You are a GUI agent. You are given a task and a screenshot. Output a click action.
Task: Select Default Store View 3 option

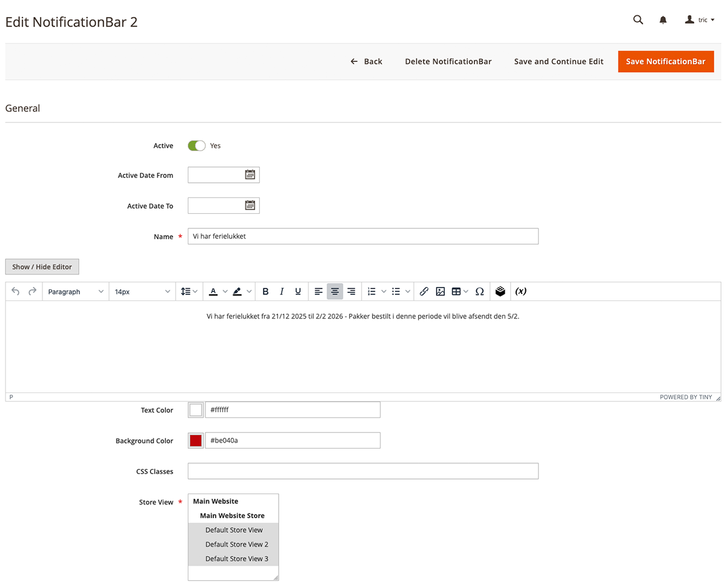click(x=236, y=558)
